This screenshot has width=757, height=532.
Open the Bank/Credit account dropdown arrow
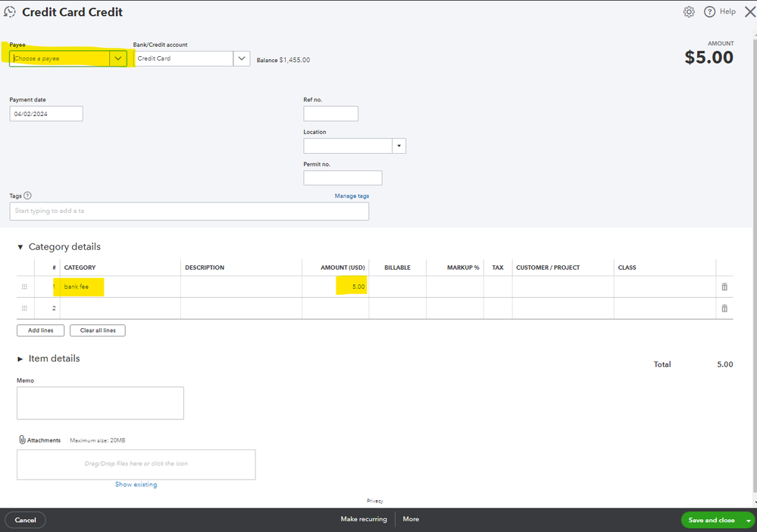[x=242, y=58]
